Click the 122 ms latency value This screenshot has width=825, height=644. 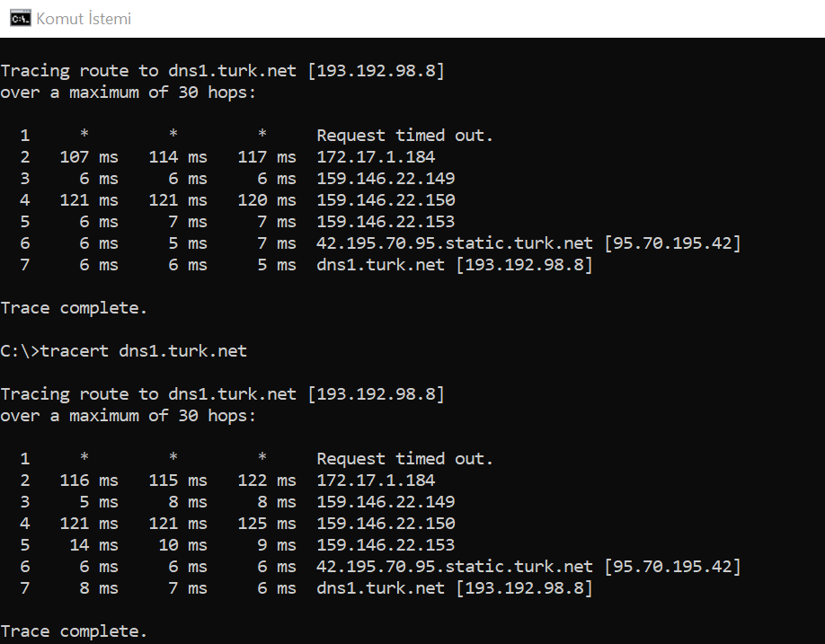point(267,480)
